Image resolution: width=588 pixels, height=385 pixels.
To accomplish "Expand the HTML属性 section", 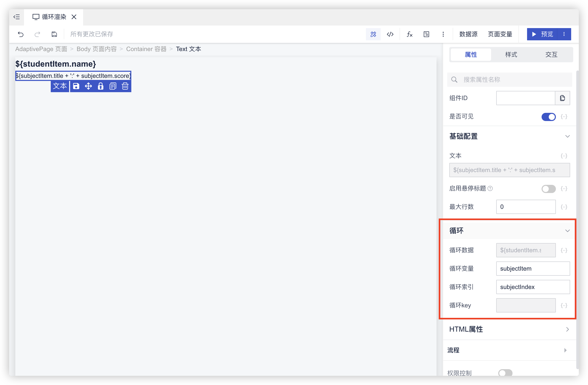I will tap(567, 329).
